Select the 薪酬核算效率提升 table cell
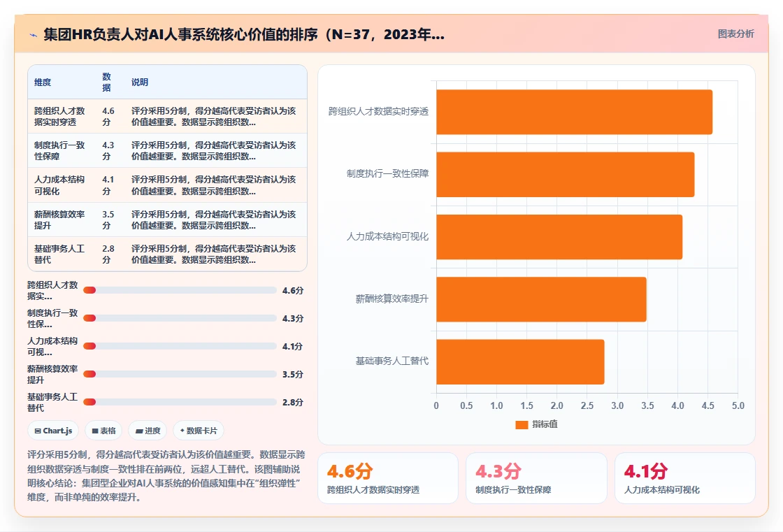The width and height of the screenshot is (783, 532). coord(62,220)
